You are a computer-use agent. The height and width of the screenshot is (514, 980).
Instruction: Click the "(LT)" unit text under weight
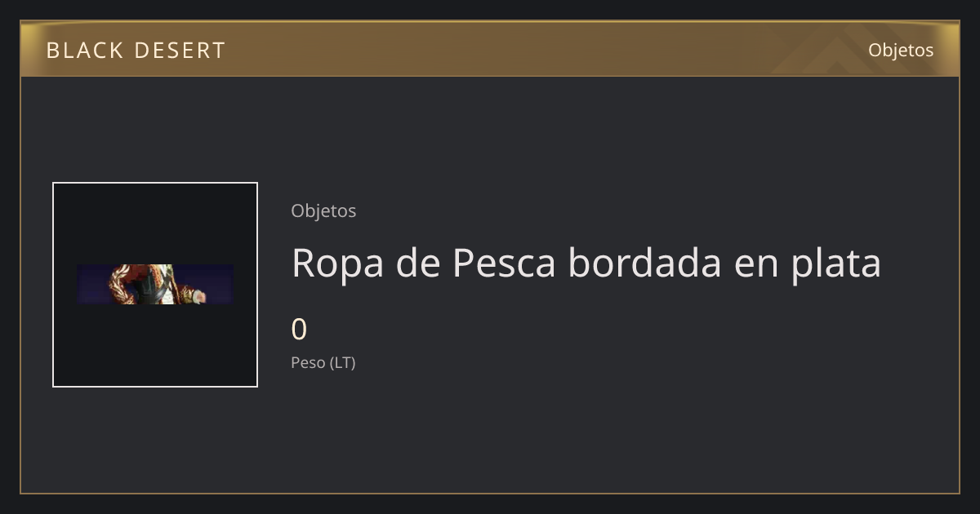tap(343, 363)
